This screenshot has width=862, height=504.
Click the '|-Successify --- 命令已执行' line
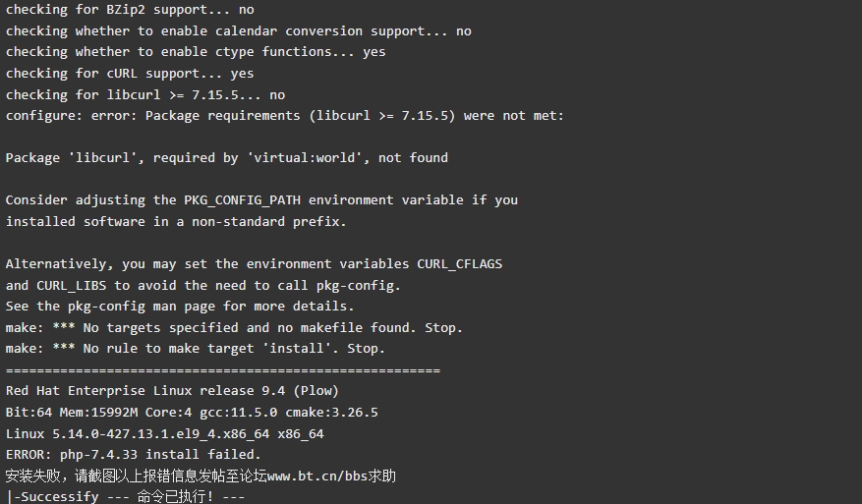pos(126,496)
